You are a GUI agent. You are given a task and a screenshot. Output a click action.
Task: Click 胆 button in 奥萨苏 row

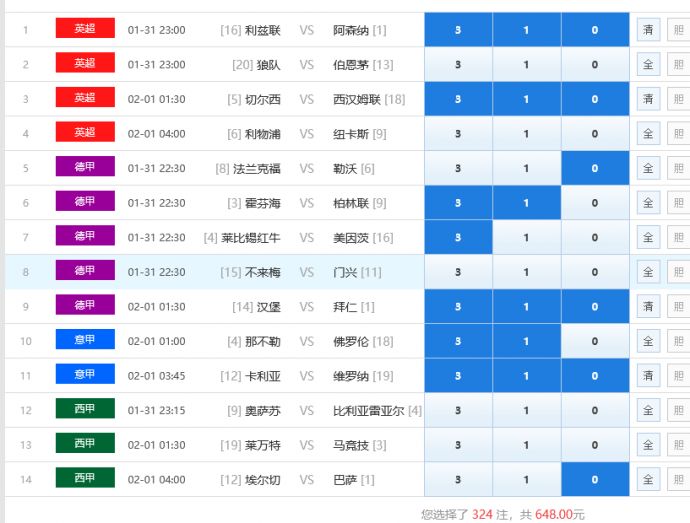(678, 410)
